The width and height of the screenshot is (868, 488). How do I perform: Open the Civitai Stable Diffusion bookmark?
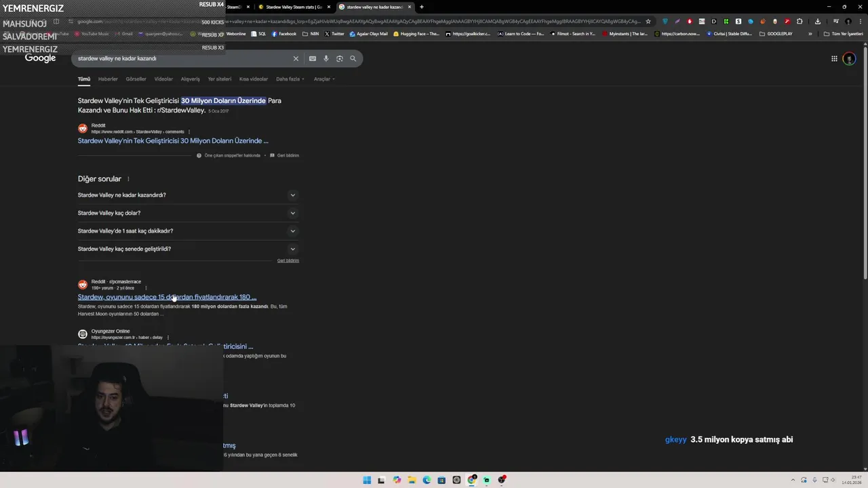point(730,34)
